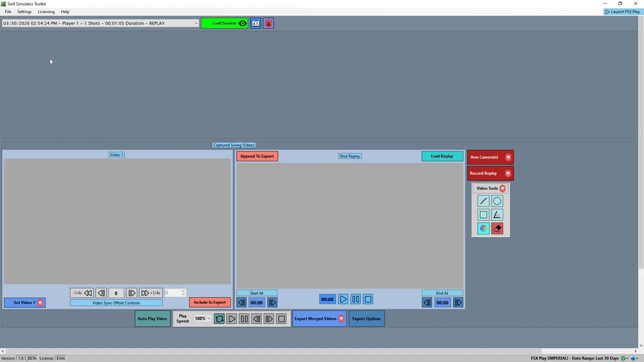Click the Video 1 sync offset value field

[116, 293]
